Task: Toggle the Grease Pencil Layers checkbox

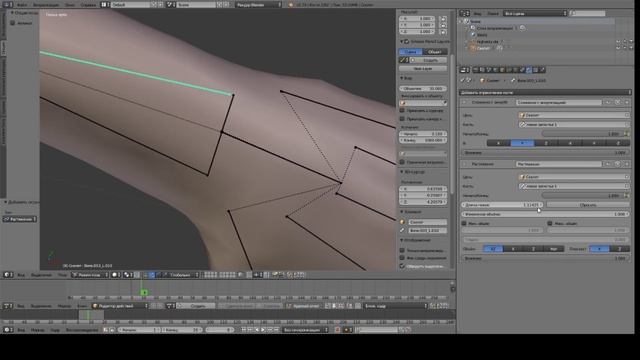Action: click(x=407, y=42)
